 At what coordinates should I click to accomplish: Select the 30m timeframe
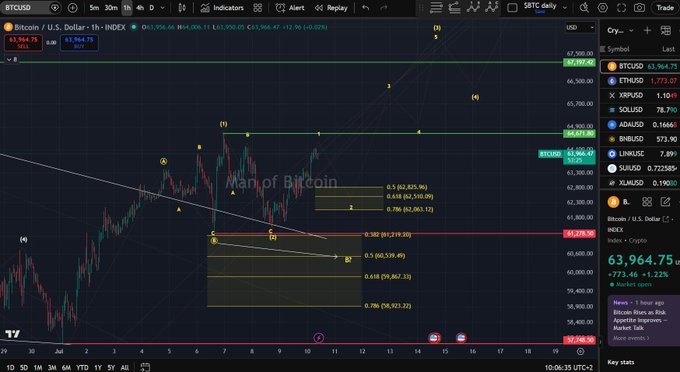[x=111, y=8]
